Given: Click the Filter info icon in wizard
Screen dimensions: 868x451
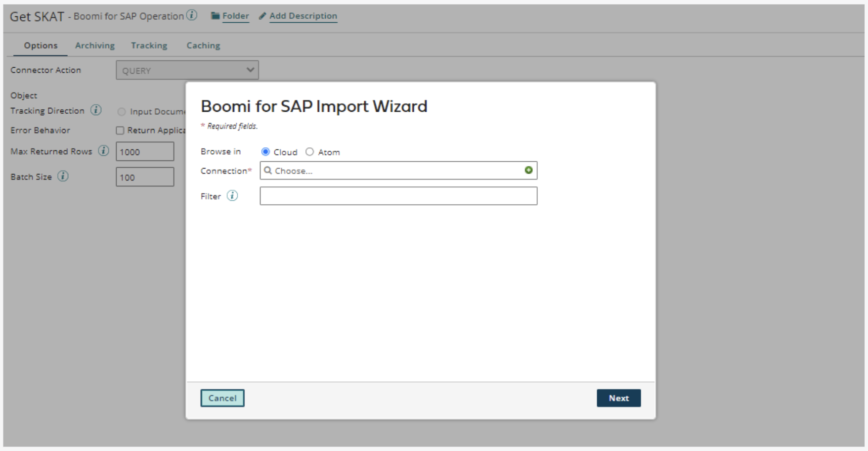Looking at the screenshot, I should pos(232,196).
